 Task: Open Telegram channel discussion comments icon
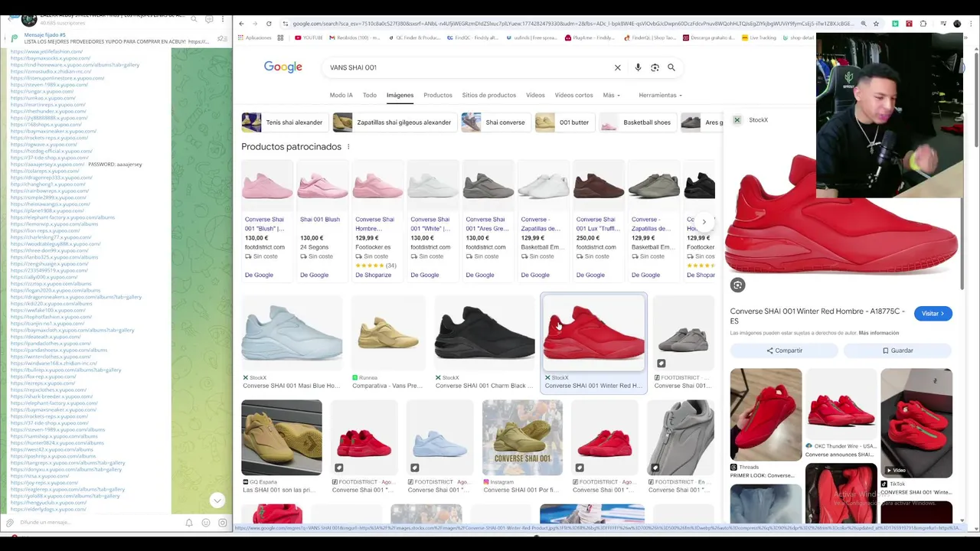click(x=208, y=19)
